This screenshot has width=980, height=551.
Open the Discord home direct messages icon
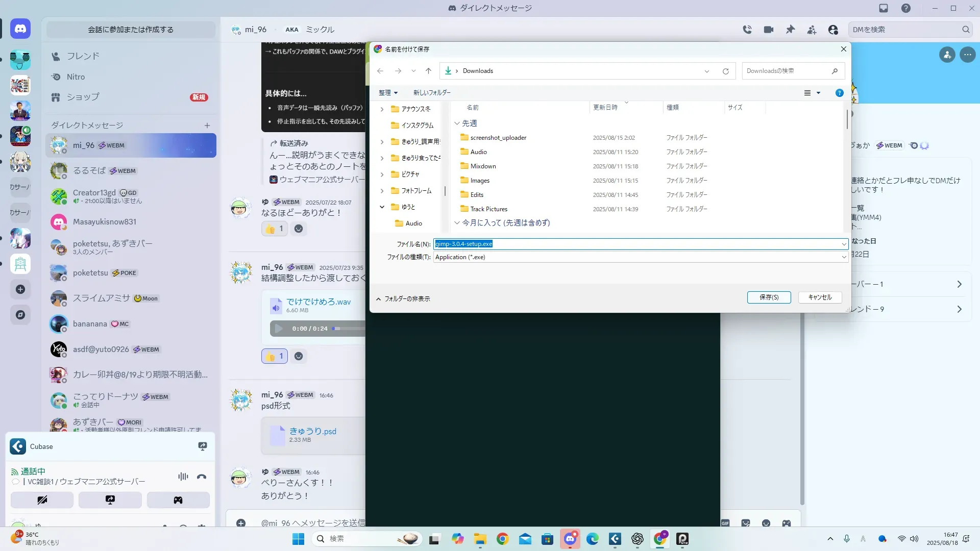(20, 29)
